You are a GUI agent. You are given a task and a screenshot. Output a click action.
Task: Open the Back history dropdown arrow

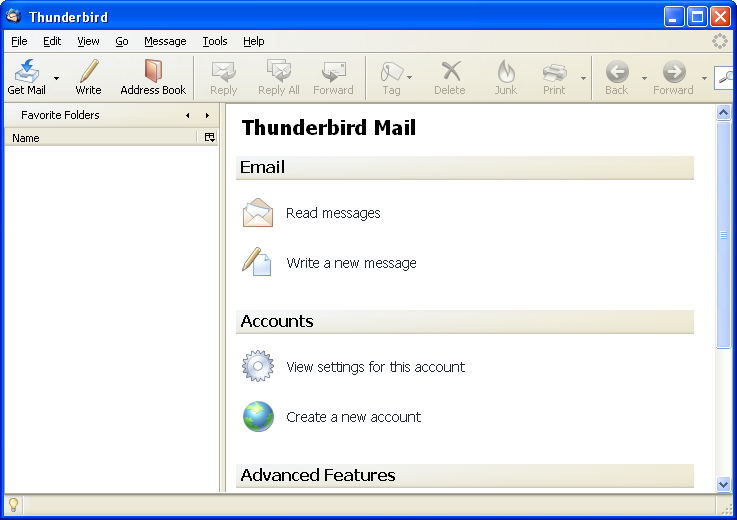pos(644,78)
